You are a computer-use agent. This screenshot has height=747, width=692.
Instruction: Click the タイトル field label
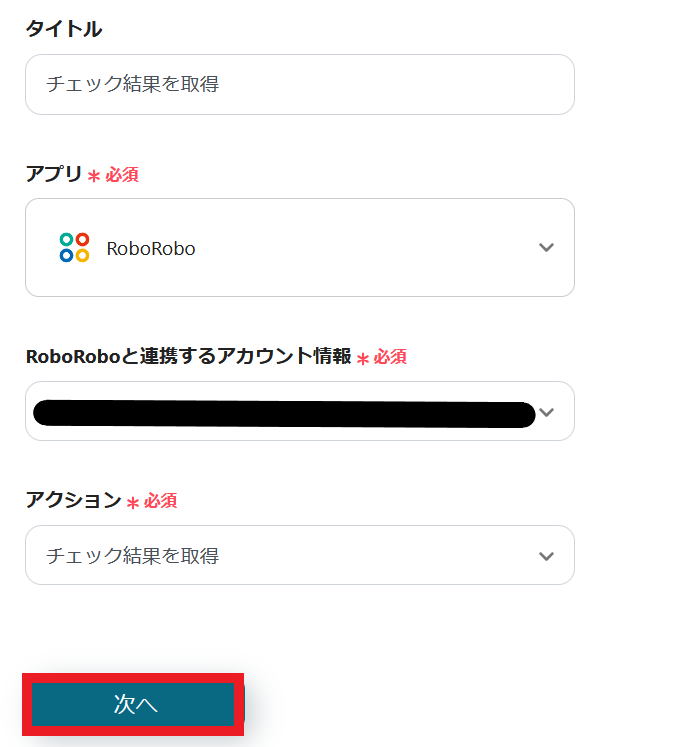(x=64, y=29)
